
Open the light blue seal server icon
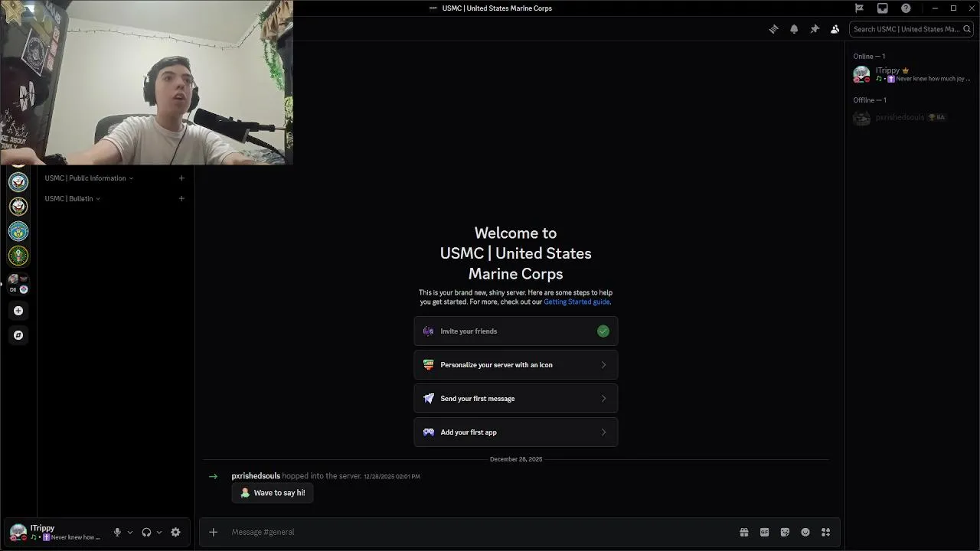coord(18,231)
